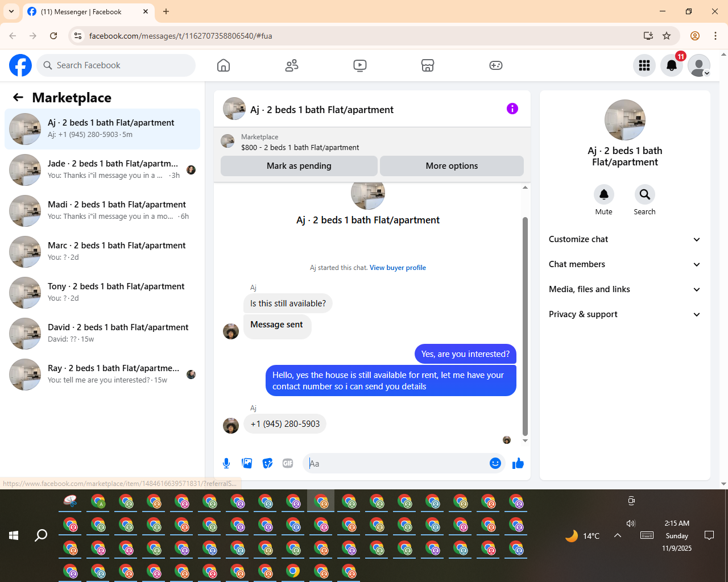Open Ray conversation in list
728x582 pixels.
coord(102,375)
